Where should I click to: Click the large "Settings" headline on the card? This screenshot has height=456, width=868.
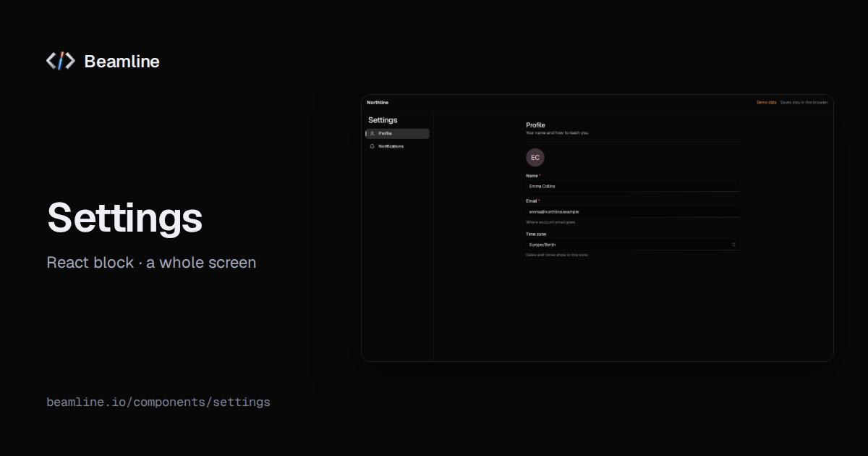(124, 219)
